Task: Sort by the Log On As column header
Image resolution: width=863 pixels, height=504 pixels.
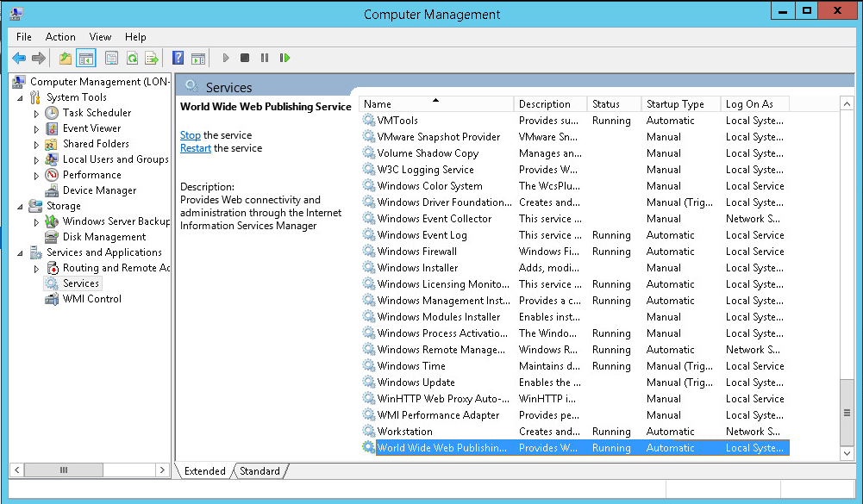Action: pos(755,104)
